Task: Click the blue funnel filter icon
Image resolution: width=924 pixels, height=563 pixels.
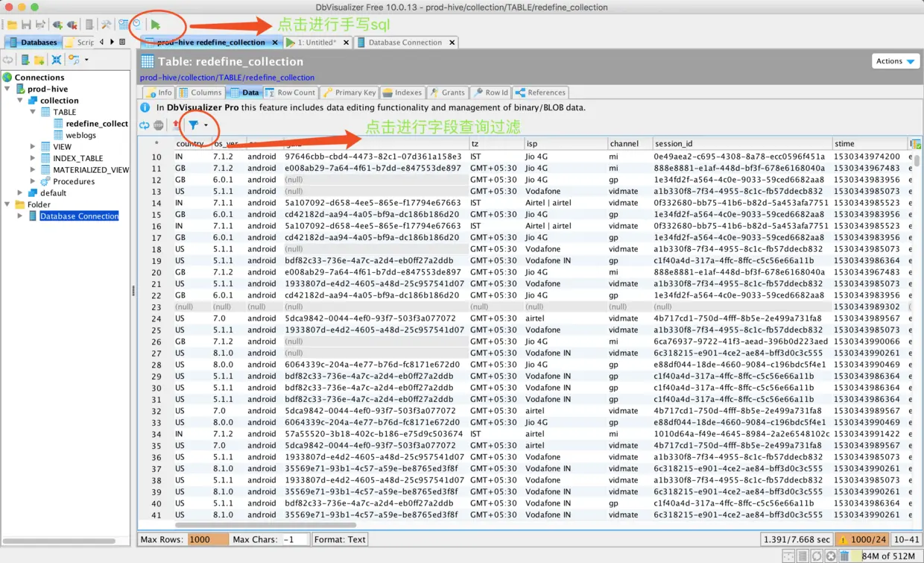Action: coord(193,125)
